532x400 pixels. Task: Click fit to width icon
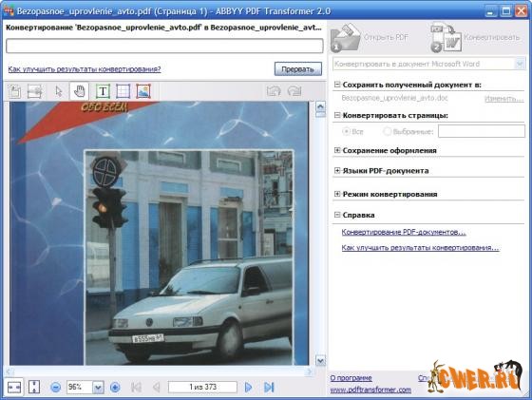coord(14,387)
